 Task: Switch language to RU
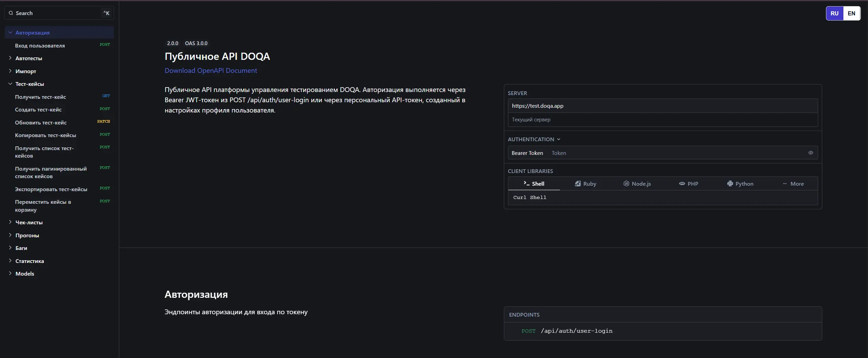pyautogui.click(x=835, y=13)
